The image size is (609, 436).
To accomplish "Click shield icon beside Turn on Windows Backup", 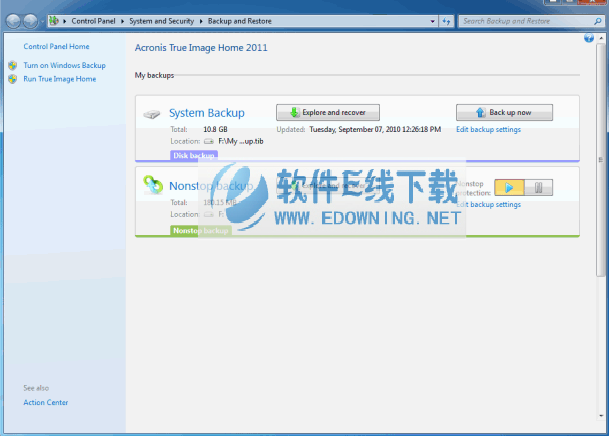I will tap(13, 65).
